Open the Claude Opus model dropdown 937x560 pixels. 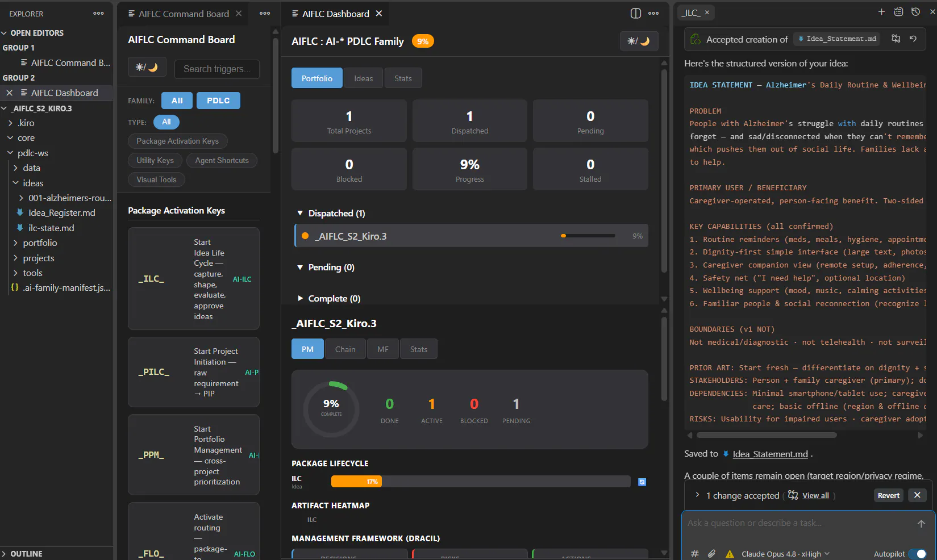785,554
